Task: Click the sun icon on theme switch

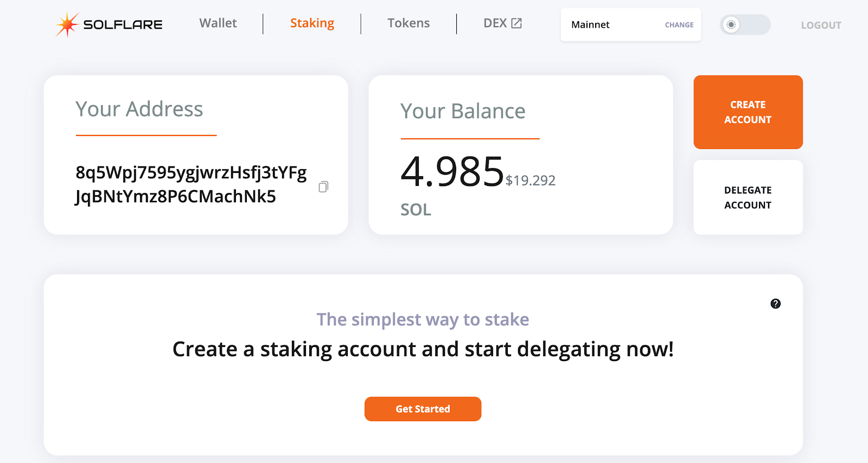Action: pyautogui.click(x=731, y=24)
